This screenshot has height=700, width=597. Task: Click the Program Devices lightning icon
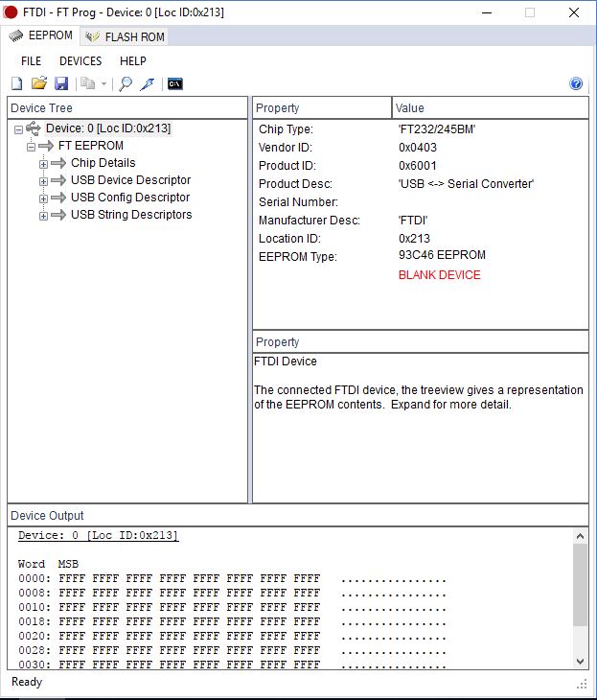(148, 83)
